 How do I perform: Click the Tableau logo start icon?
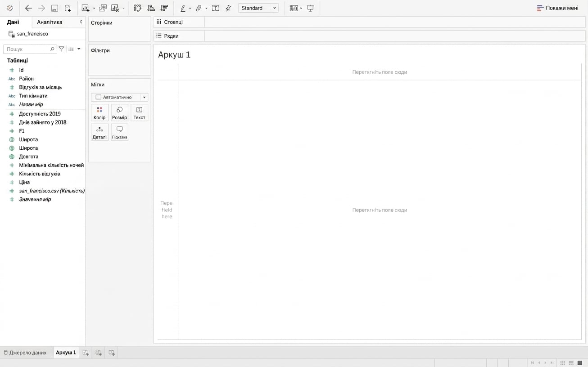coord(10,8)
